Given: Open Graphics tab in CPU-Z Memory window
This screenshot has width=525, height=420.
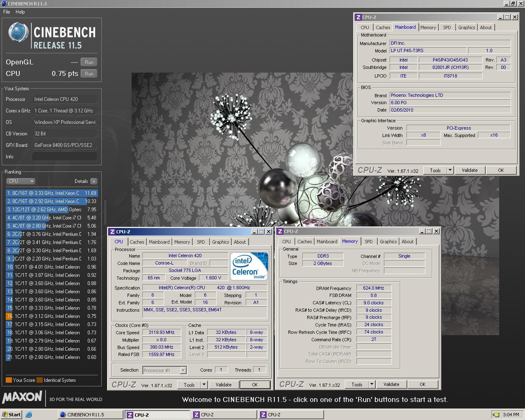Looking at the screenshot, I should 388,242.
